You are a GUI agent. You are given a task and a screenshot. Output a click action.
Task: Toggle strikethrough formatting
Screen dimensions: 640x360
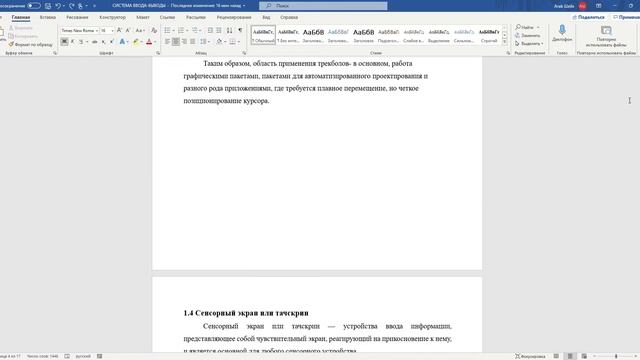pyautogui.click(x=94, y=42)
